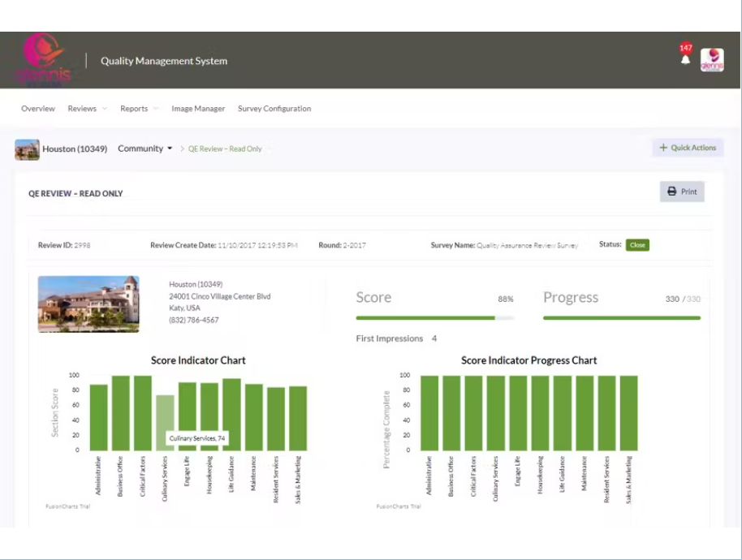Open the user profile avatar at top right
742x560 pixels.
[712, 60]
